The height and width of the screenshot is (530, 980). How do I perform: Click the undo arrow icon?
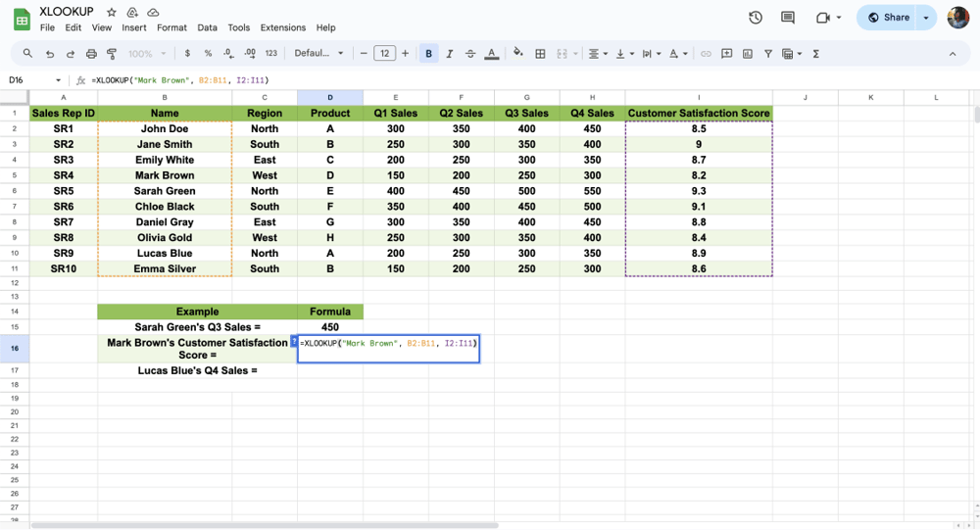pos(49,54)
